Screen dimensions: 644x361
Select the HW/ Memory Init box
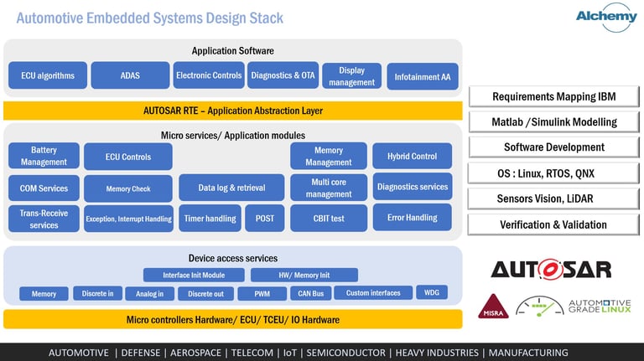click(304, 276)
